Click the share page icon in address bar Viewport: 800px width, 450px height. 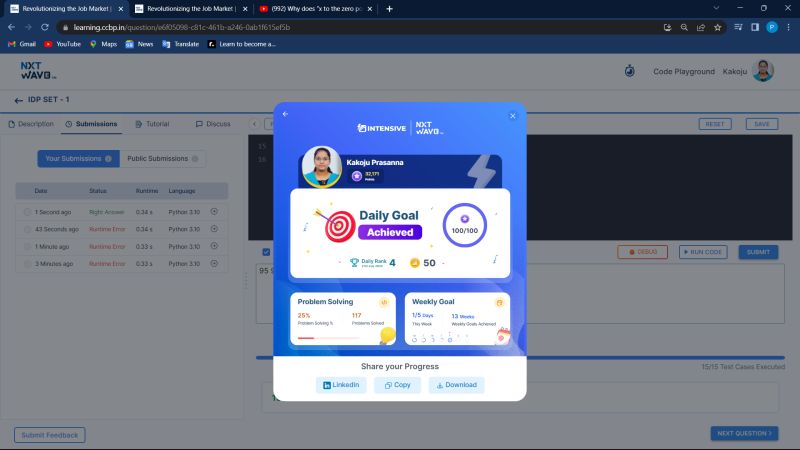(x=701, y=28)
